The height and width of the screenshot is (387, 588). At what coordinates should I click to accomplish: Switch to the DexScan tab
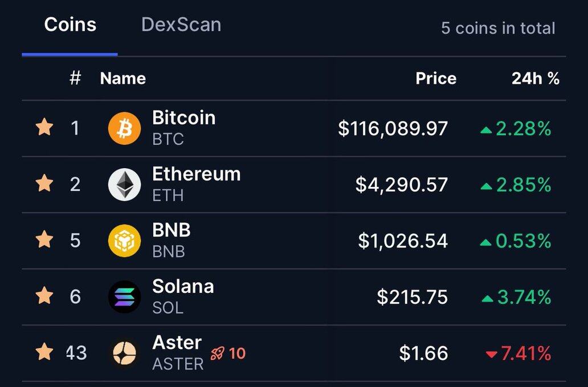181,25
